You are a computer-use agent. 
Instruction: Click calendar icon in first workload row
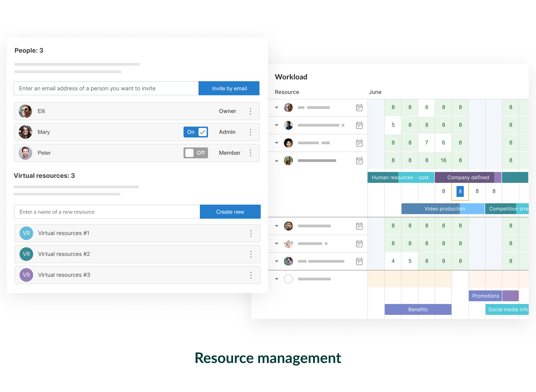[359, 108]
